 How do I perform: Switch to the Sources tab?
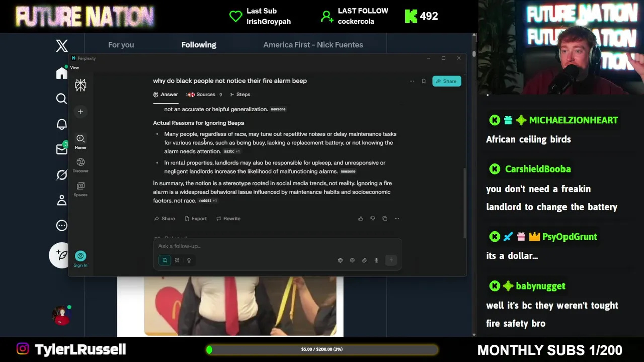pyautogui.click(x=204, y=94)
